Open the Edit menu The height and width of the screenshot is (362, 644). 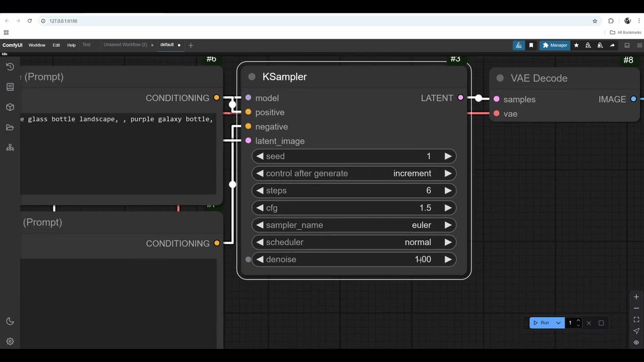[x=56, y=45]
